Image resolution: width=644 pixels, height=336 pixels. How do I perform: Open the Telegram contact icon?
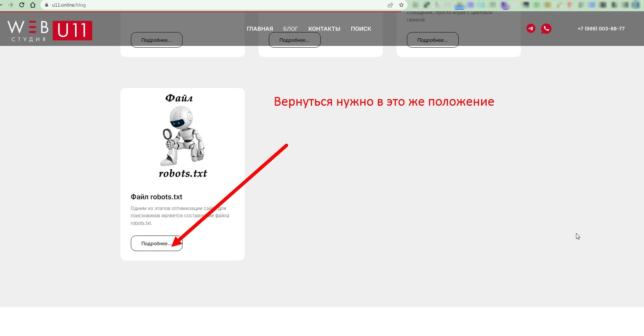(x=531, y=28)
